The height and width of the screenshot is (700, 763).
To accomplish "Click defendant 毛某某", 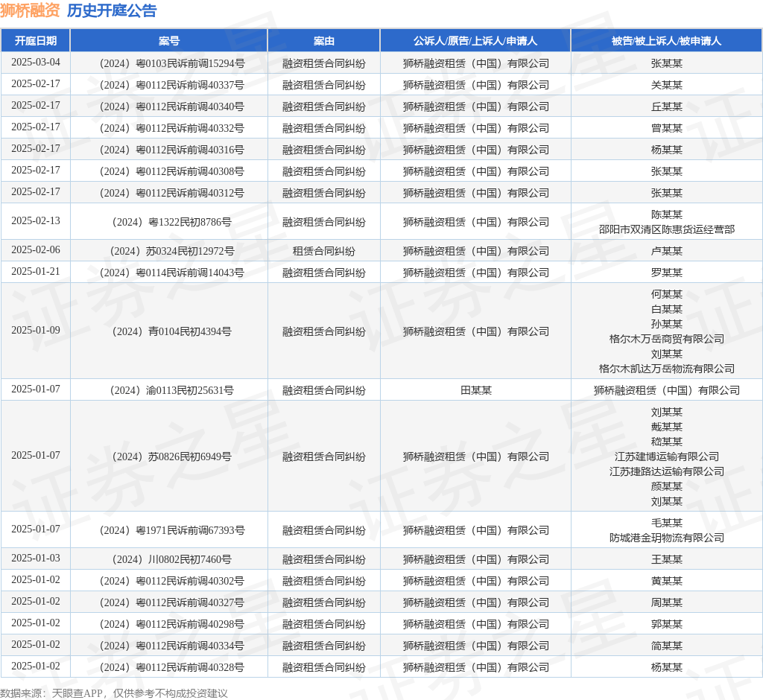I will [x=667, y=523].
